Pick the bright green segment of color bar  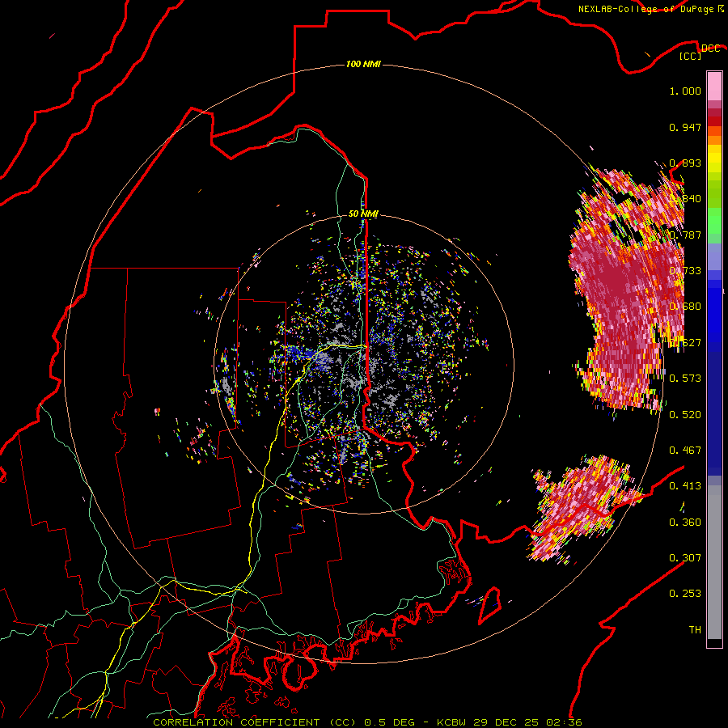coord(714,220)
